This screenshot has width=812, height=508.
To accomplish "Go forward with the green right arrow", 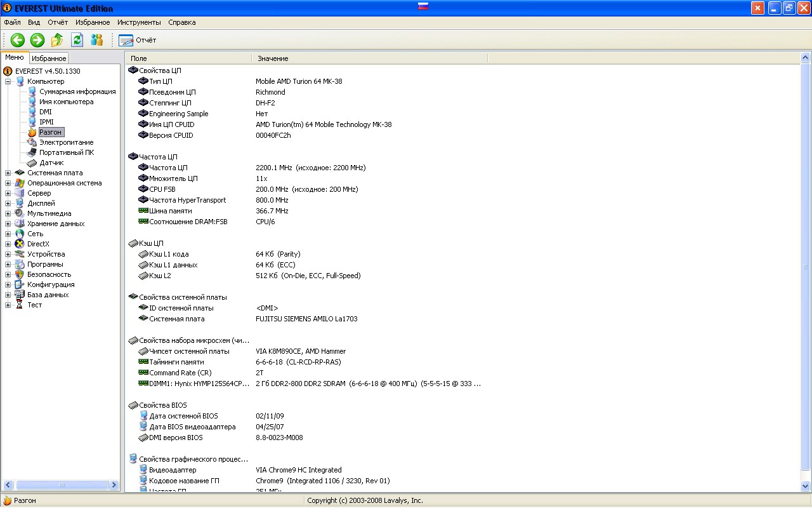I will [37, 40].
